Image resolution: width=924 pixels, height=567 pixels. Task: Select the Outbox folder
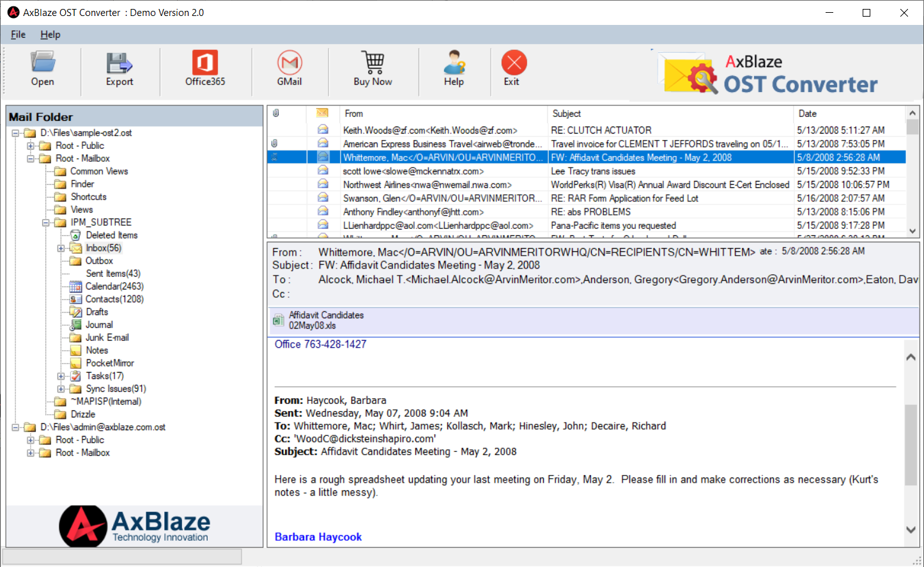(x=99, y=261)
